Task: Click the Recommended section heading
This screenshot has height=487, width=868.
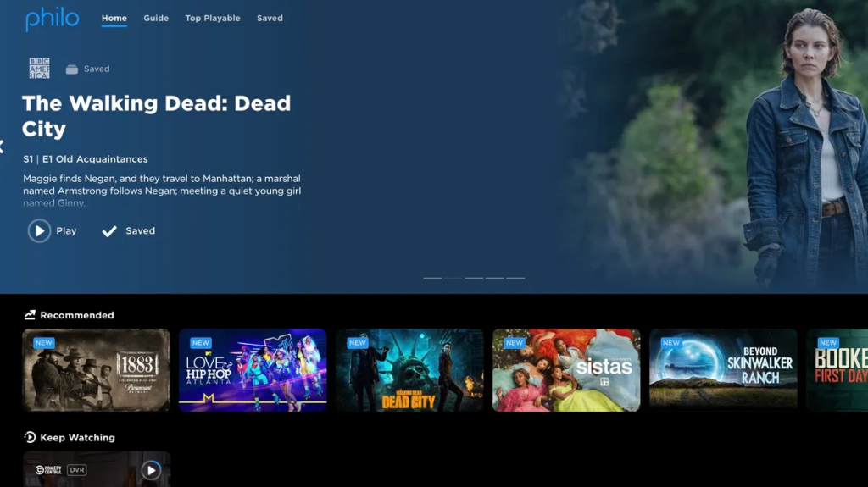Action: coord(77,315)
